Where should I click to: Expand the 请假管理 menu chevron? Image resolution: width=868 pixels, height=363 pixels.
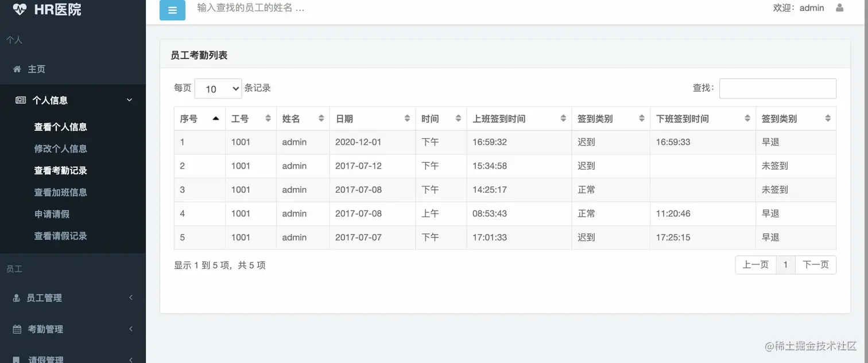(131, 360)
